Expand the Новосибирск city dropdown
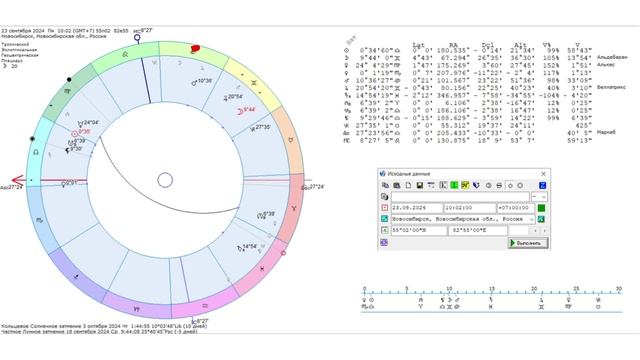This screenshot has height=360, width=640. 531,219
